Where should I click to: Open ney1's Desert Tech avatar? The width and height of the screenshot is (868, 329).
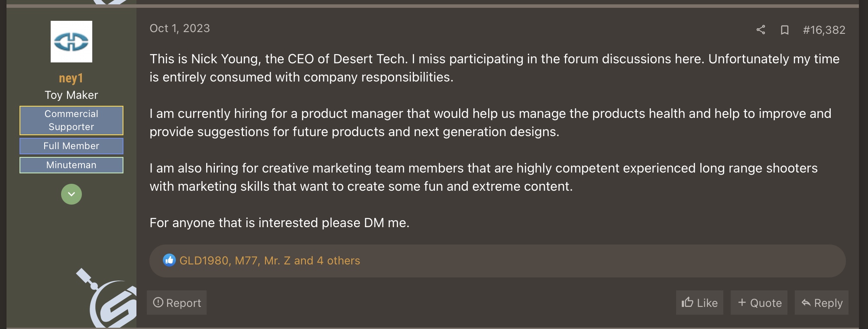pyautogui.click(x=71, y=42)
